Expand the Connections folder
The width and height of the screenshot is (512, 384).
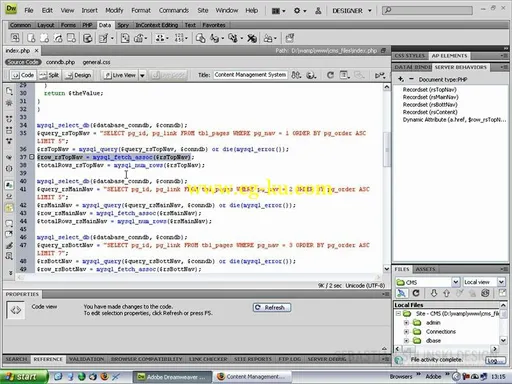(406, 332)
